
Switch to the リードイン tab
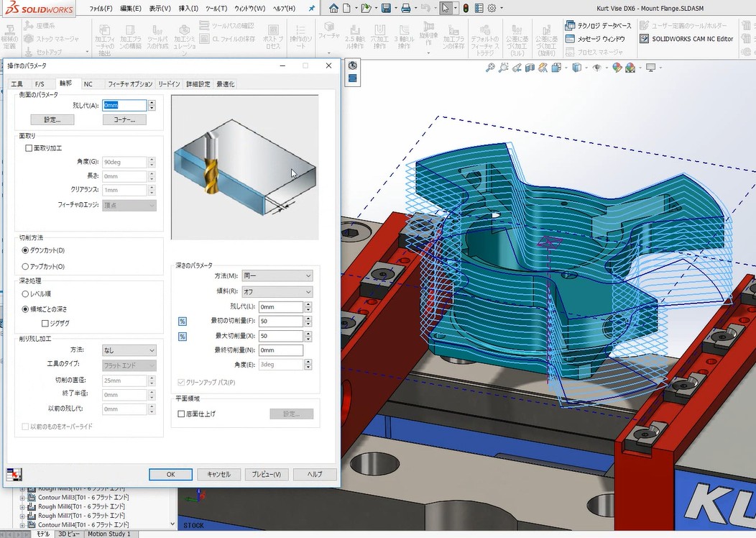point(170,84)
